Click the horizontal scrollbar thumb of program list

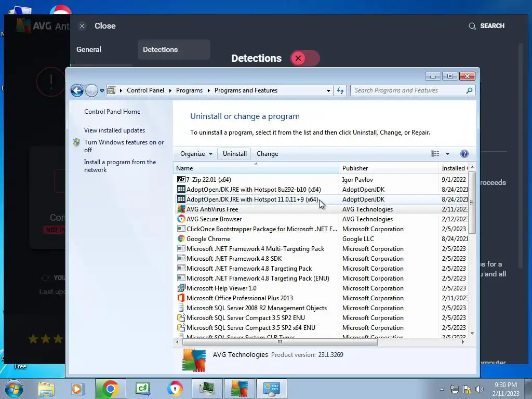coord(280,342)
